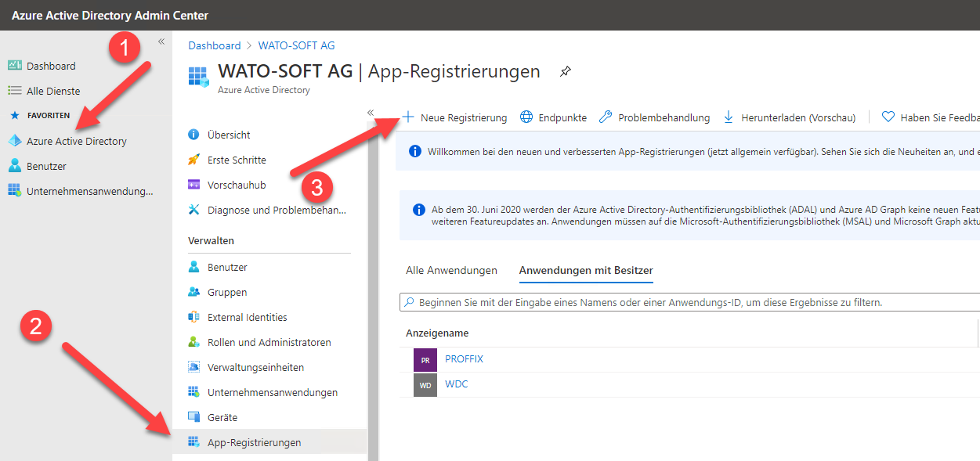Viewport: 980px width, 461px height.
Task: Start a Neue Registrierung
Action: pyautogui.click(x=455, y=117)
